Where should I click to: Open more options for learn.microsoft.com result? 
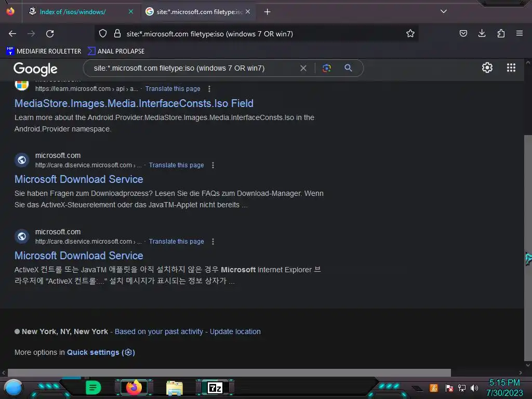pos(209,88)
